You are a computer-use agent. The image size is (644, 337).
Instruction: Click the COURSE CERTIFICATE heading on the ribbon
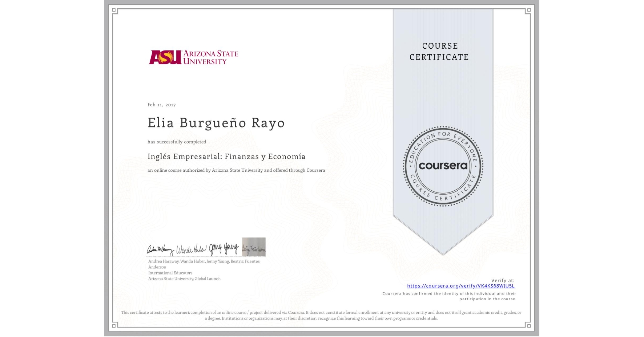pos(439,52)
